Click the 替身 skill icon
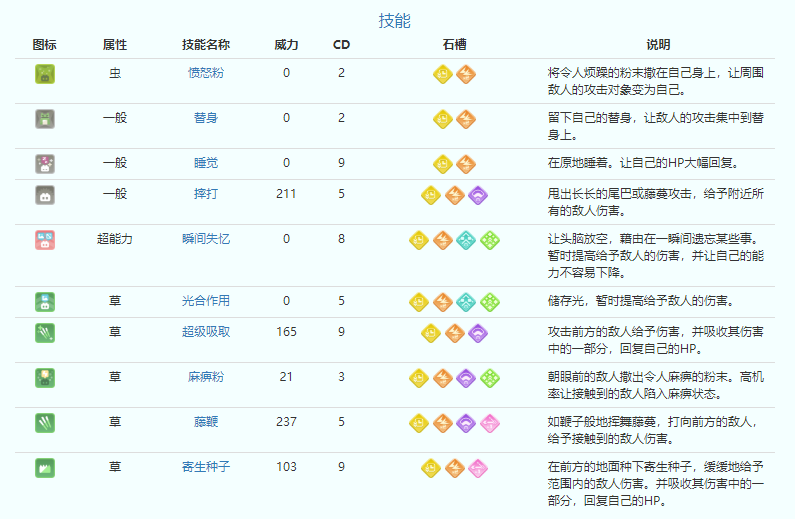 coord(45,119)
